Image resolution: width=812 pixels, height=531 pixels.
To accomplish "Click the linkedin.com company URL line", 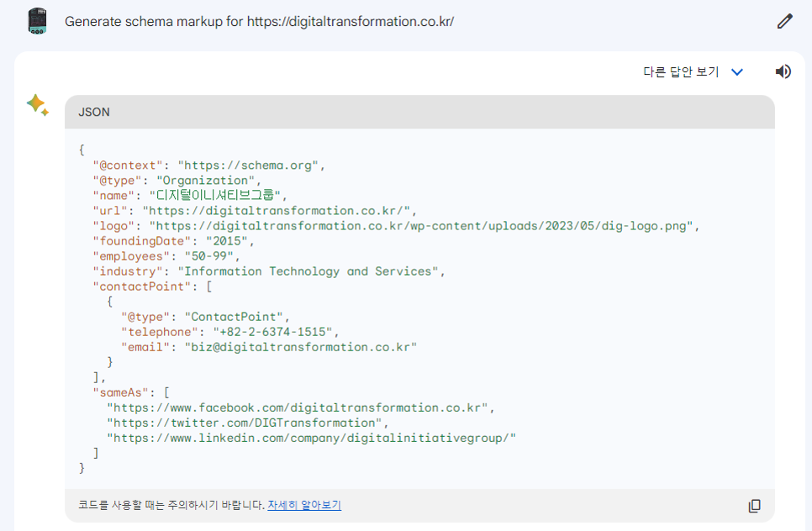I will tap(311, 438).
